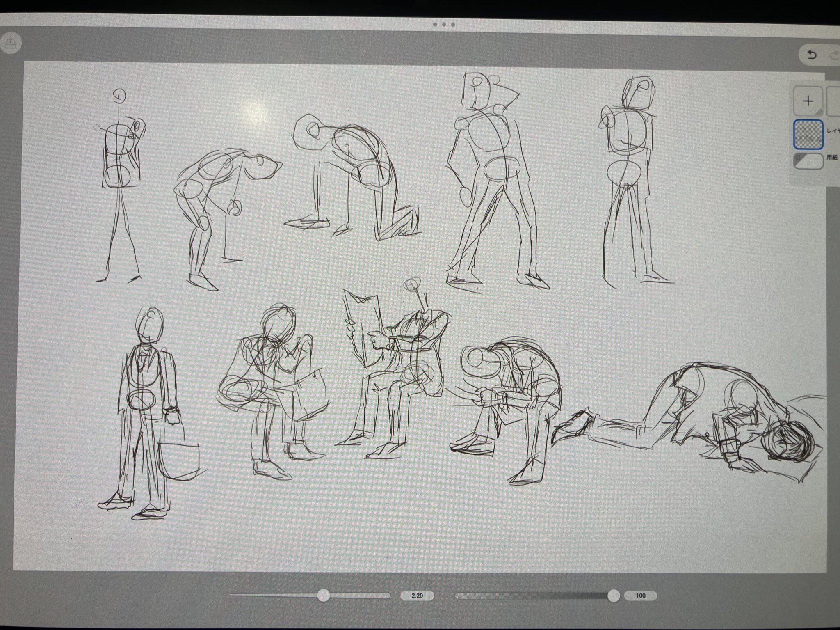Open the iPad multitasking three-dots menu
Image resolution: width=840 pixels, height=630 pixels.
(445, 24)
